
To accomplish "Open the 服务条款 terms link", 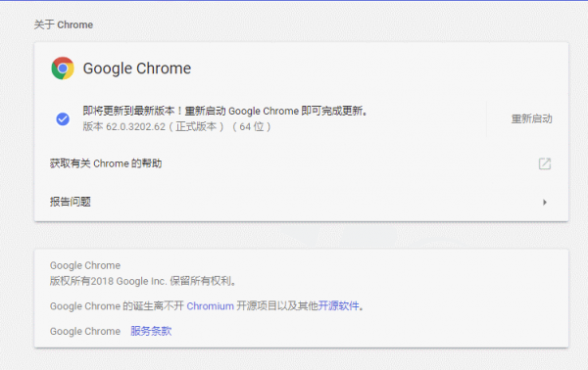I will [x=151, y=331].
